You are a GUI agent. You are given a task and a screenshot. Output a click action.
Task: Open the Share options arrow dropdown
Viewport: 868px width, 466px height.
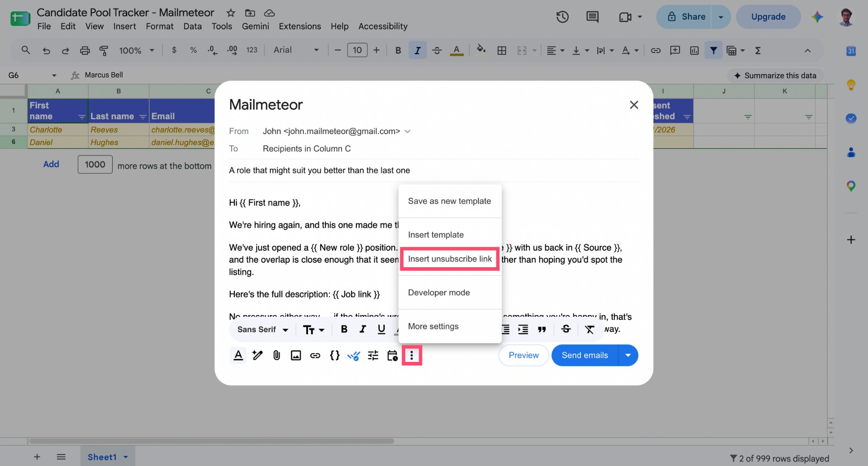tap(720, 17)
